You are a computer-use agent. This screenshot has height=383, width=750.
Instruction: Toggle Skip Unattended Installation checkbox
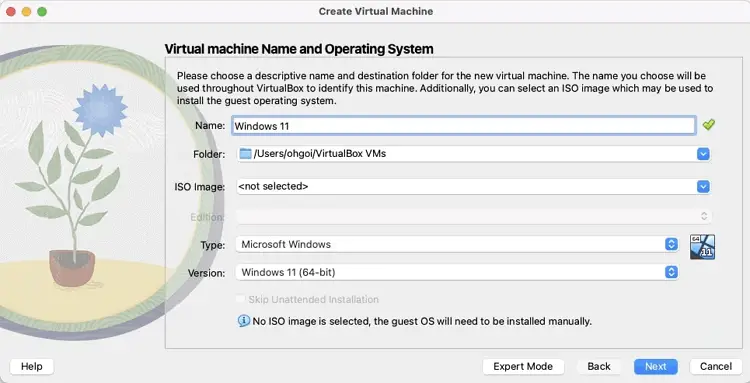click(241, 299)
